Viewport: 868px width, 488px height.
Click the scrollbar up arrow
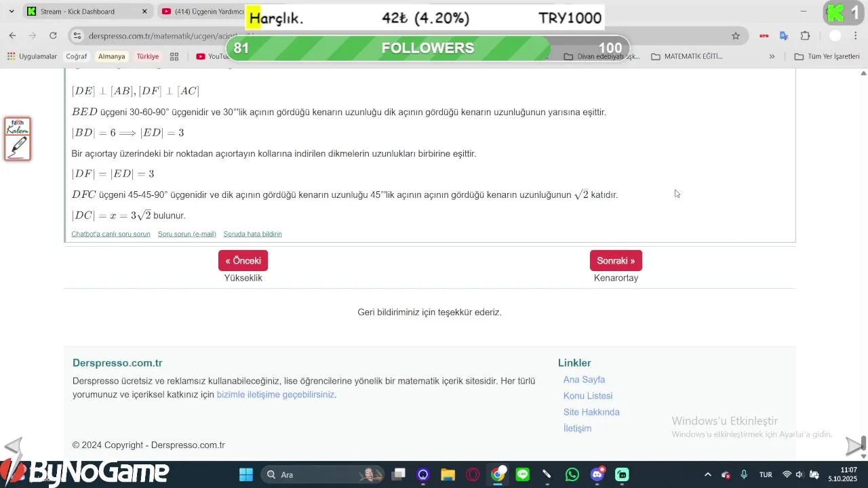point(863,73)
